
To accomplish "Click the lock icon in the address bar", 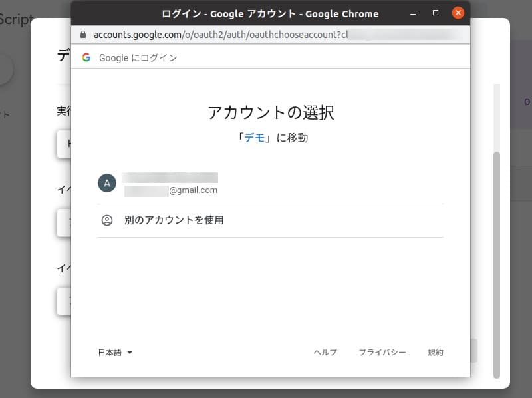I will pyautogui.click(x=83, y=35).
